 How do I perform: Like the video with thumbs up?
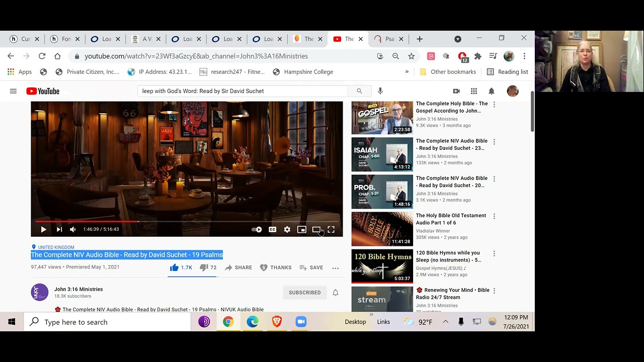pos(181,267)
